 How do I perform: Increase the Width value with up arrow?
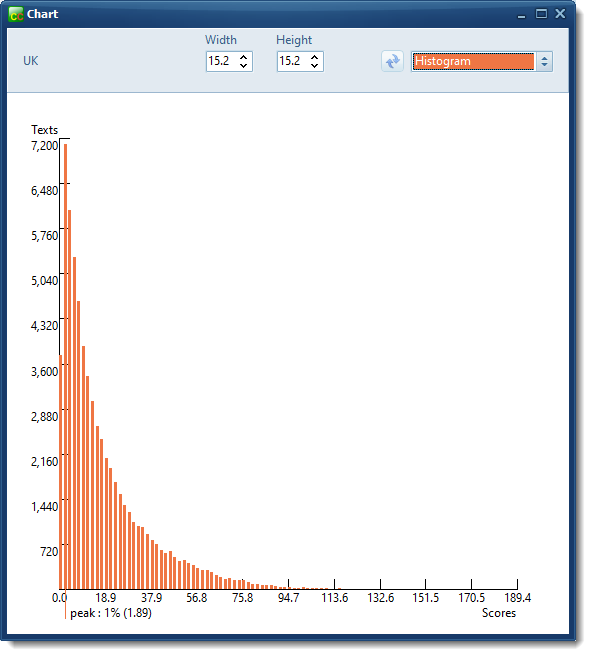243,57
